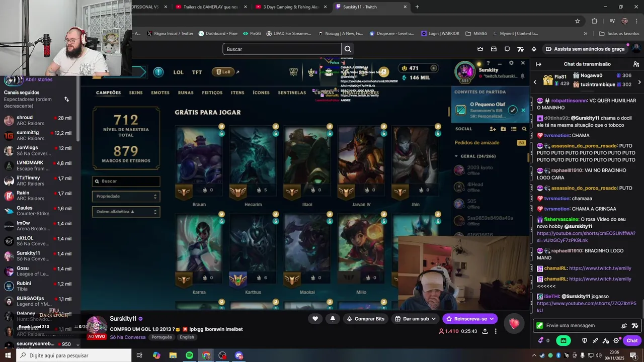Show previous gift leaderboard page arrow
The image size is (644, 362).
coord(535,82)
